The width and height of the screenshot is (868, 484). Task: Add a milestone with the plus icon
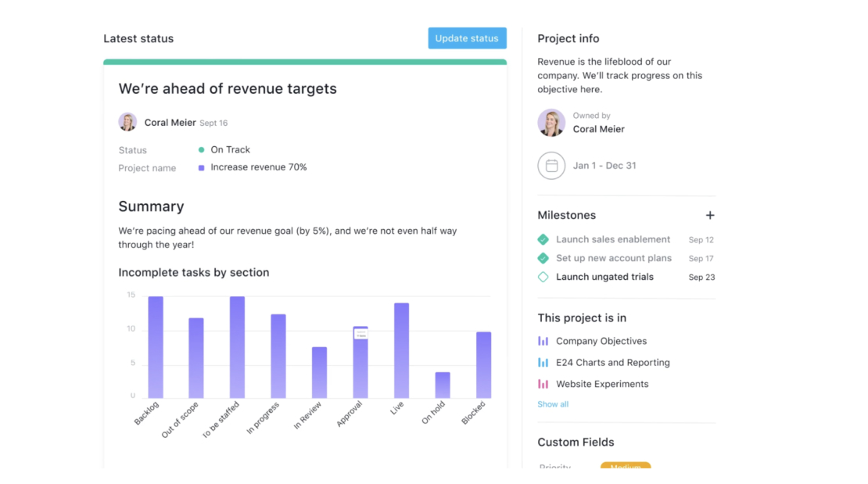point(710,215)
